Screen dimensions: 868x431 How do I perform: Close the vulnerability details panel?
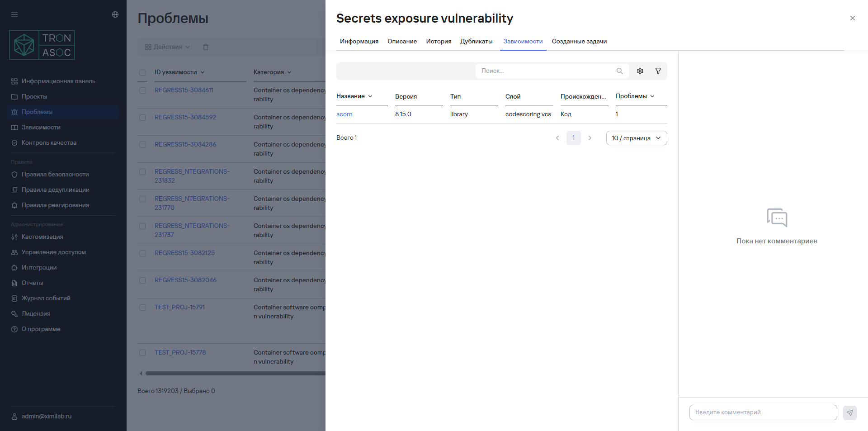click(x=852, y=18)
